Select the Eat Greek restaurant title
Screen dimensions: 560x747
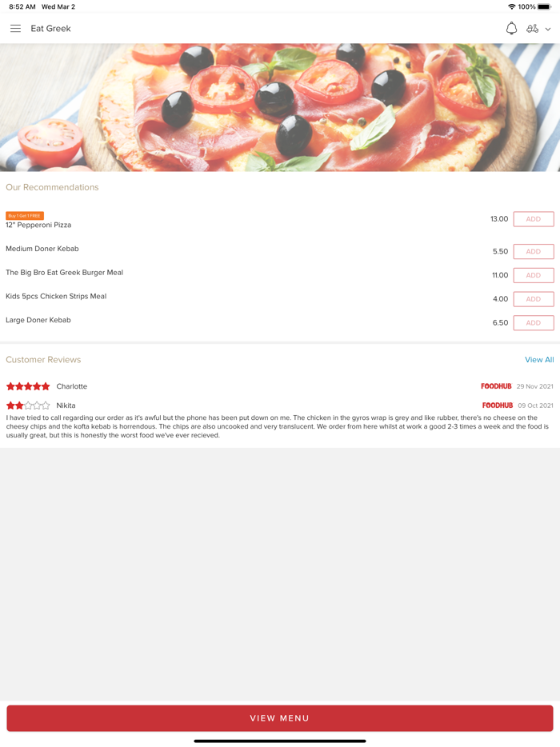coord(50,29)
